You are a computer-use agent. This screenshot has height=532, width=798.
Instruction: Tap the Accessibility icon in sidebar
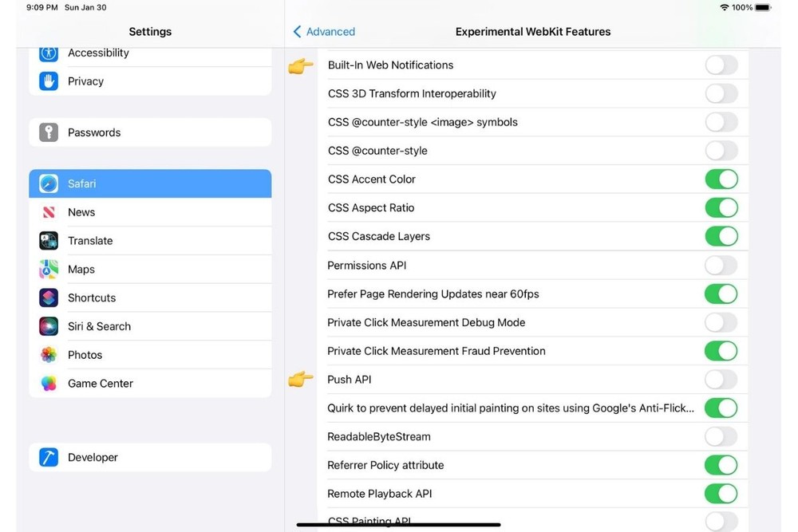(x=49, y=53)
